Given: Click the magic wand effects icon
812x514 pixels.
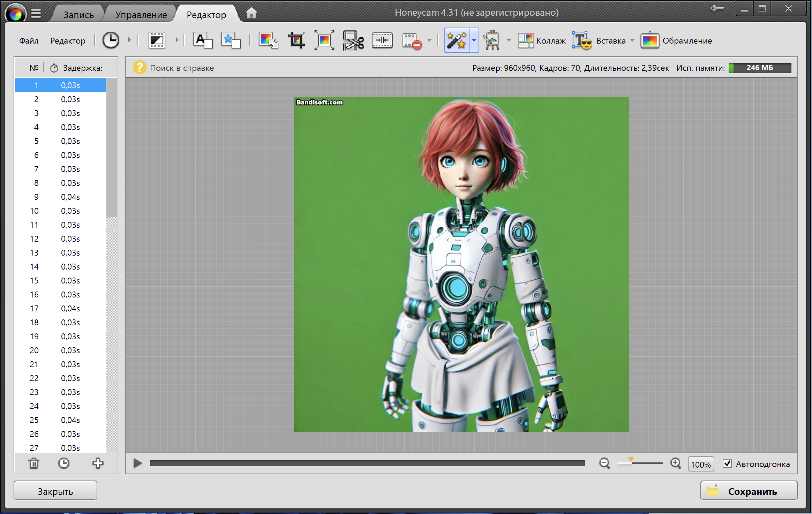Looking at the screenshot, I should point(457,40).
